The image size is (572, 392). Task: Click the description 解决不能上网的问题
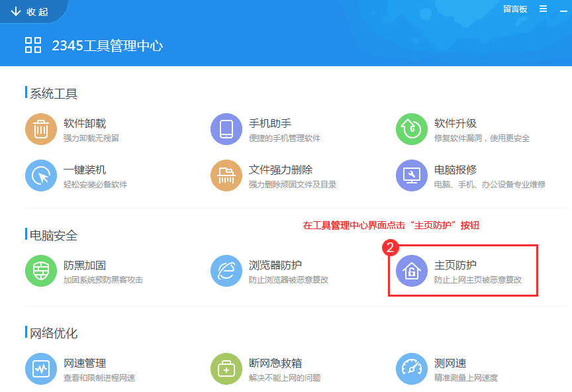coord(285,378)
